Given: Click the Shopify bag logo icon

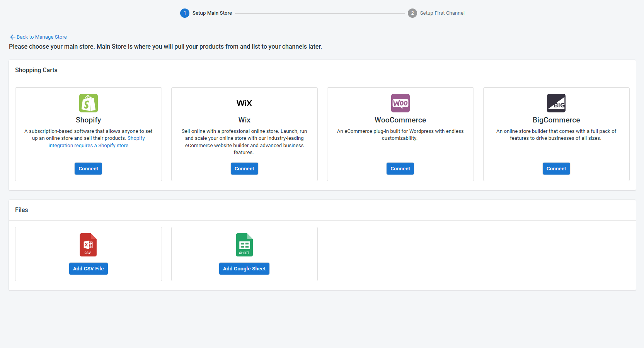Looking at the screenshot, I should pos(88,103).
